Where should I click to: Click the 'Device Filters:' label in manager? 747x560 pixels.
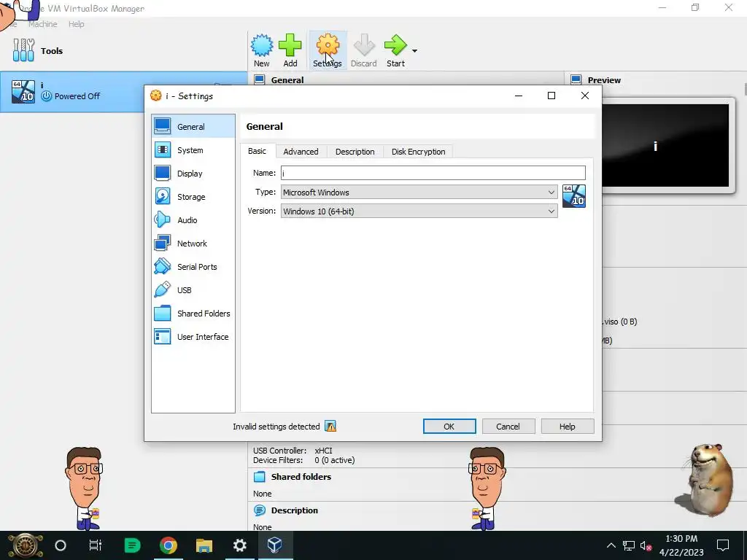[x=278, y=460]
